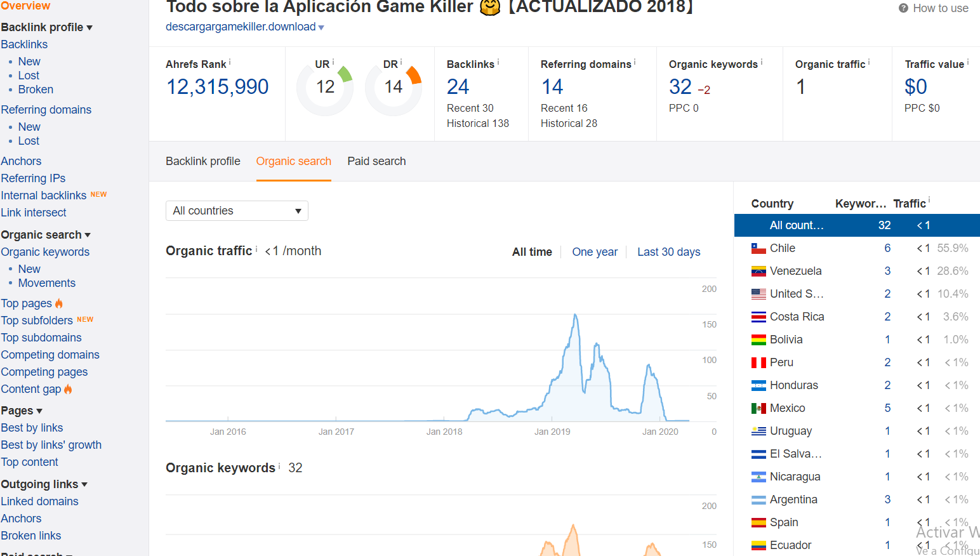
Task: Switch to the Paid search tab
Action: click(376, 161)
